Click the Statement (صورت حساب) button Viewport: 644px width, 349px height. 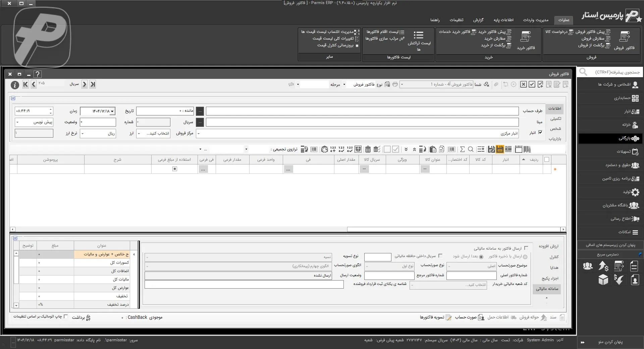tap(469, 317)
